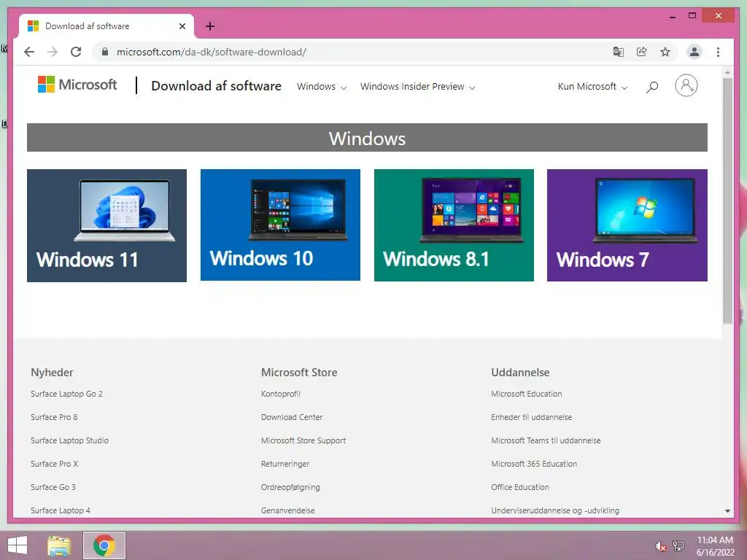Image resolution: width=747 pixels, height=560 pixels.
Task: Open the Windows 7 download tile
Action: (627, 225)
